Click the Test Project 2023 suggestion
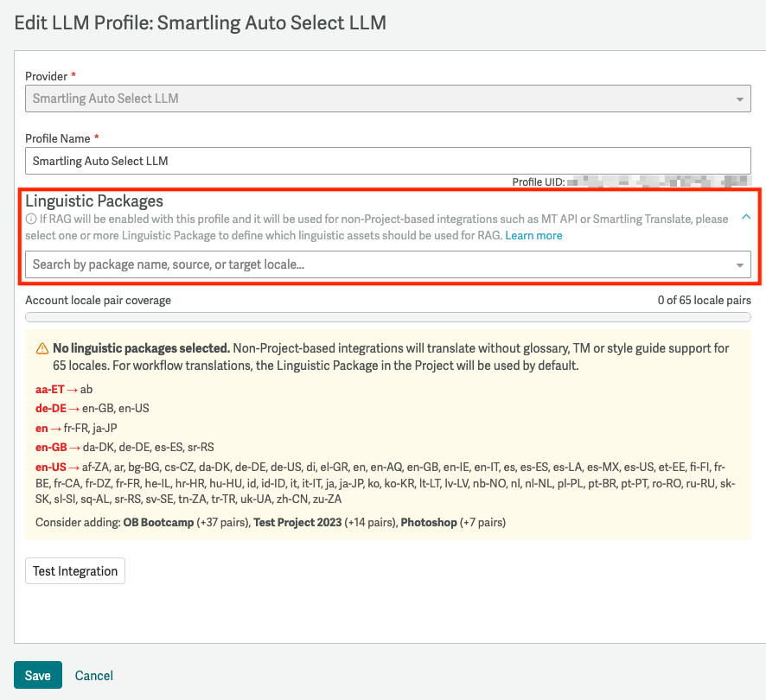766x700 pixels. (x=297, y=522)
